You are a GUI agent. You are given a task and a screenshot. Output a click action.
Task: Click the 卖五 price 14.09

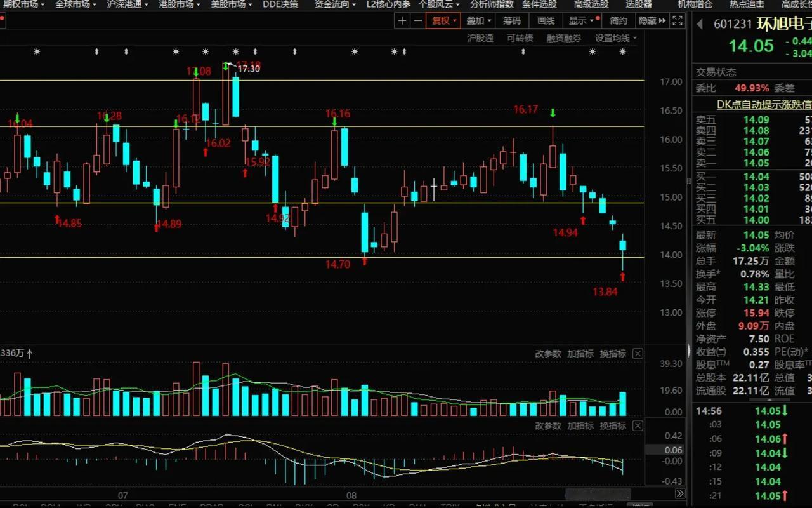click(756, 120)
